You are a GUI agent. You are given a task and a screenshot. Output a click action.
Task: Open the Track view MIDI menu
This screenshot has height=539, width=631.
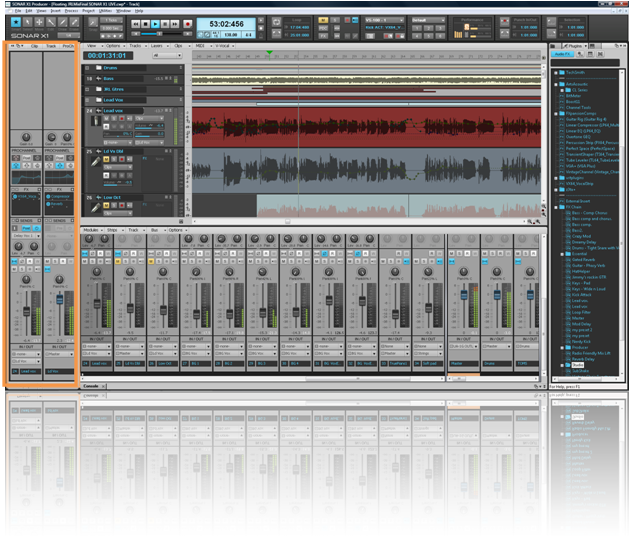point(202,46)
